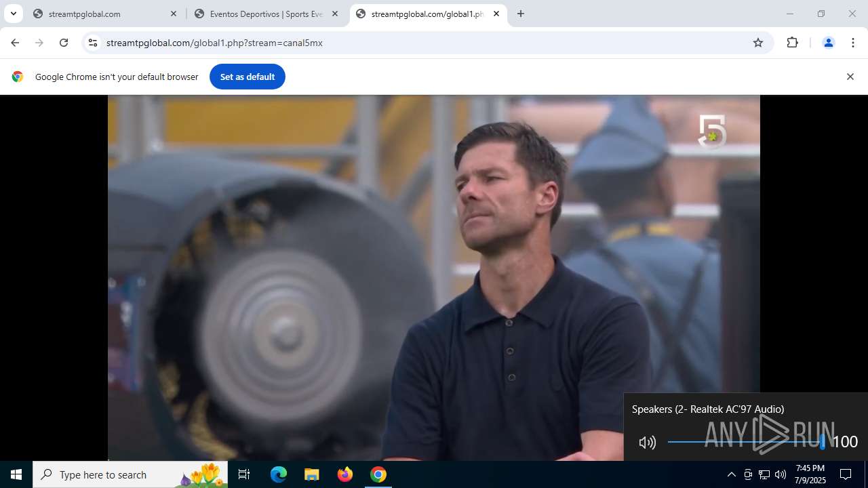Screen dimensions: 868x488
Task: Click the Set as default button
Action: tap(248, 77)
